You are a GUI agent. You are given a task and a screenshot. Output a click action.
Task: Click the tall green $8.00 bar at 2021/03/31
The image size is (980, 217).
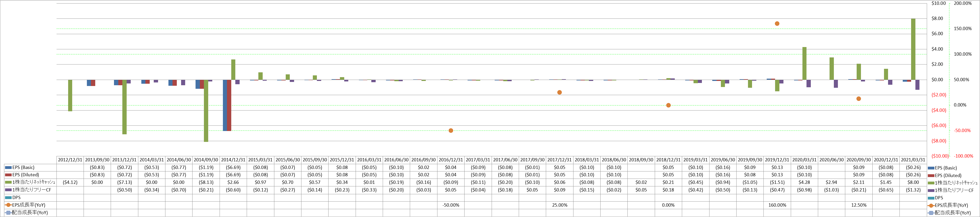[913, 49]
